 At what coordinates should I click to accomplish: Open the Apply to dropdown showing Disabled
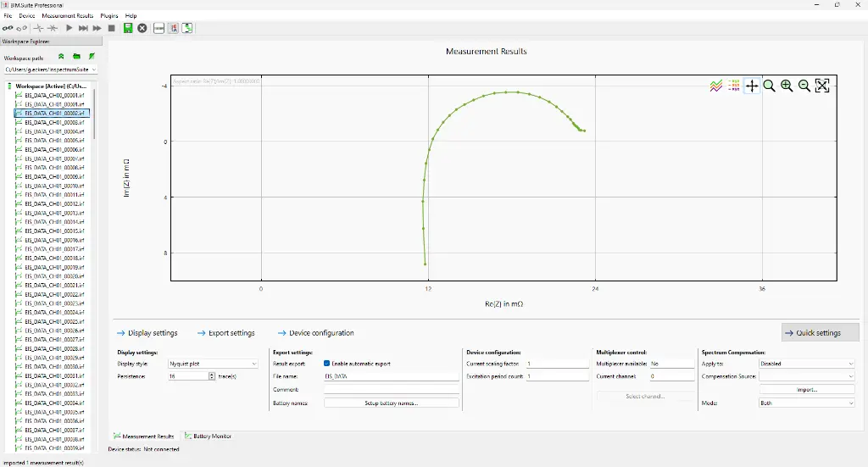point(807,364)
